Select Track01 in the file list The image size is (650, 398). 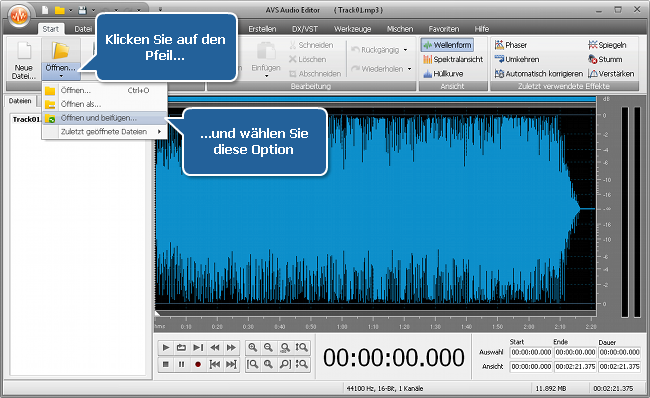pyautogui.click(x=26, y=119)
